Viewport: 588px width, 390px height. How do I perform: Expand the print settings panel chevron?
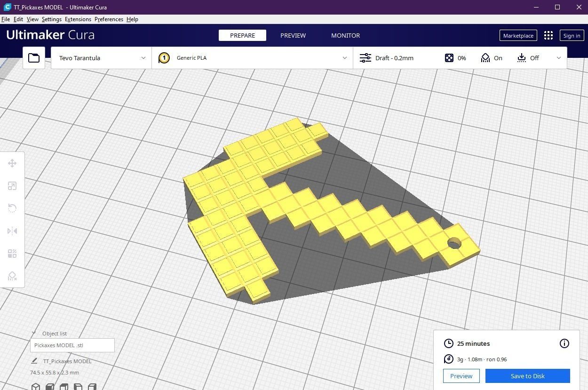(559, 58)
